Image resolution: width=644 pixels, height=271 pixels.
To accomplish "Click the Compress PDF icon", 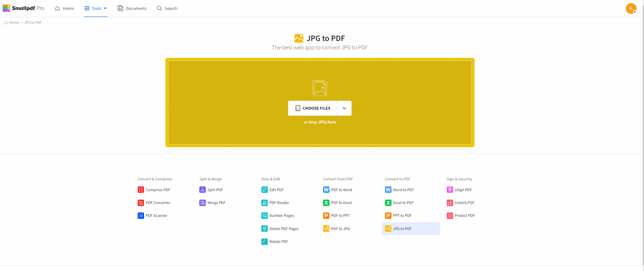I will pos(141,190).
